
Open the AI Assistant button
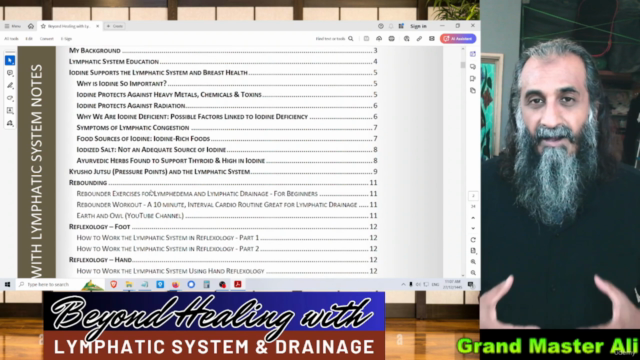[458, 39]
